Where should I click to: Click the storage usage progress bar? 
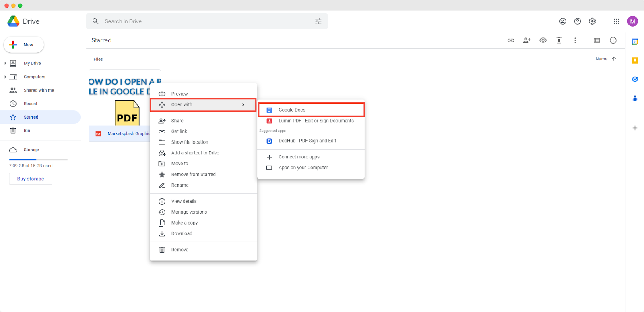(x=38, y=160)
